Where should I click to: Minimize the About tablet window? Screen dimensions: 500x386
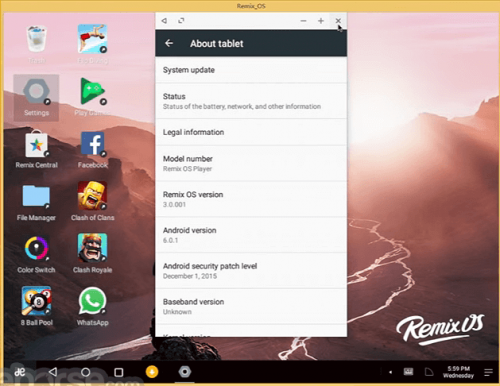click(x=303, y=21)
